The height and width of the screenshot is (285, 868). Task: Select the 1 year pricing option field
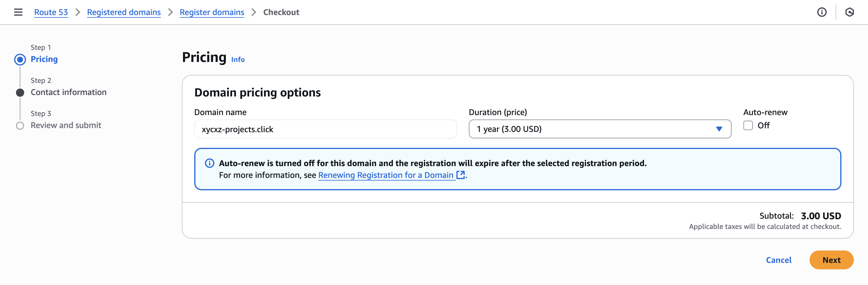pos(599,129)
